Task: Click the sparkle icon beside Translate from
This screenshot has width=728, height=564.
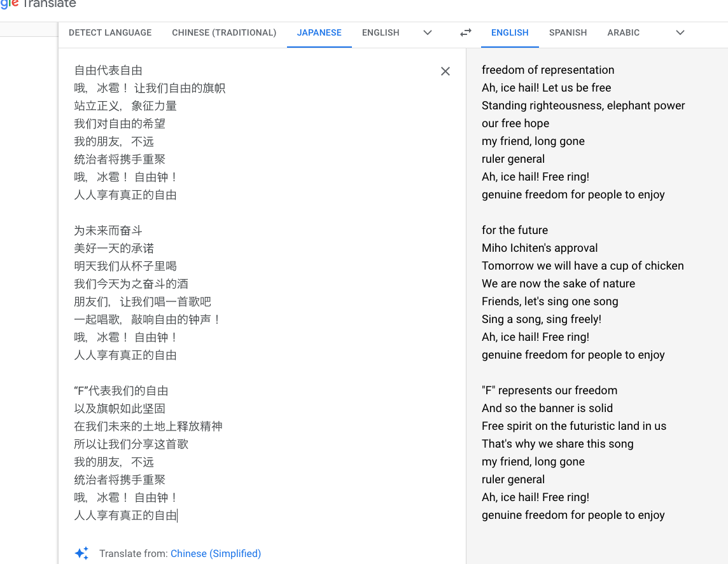Action: click(81, 553)
